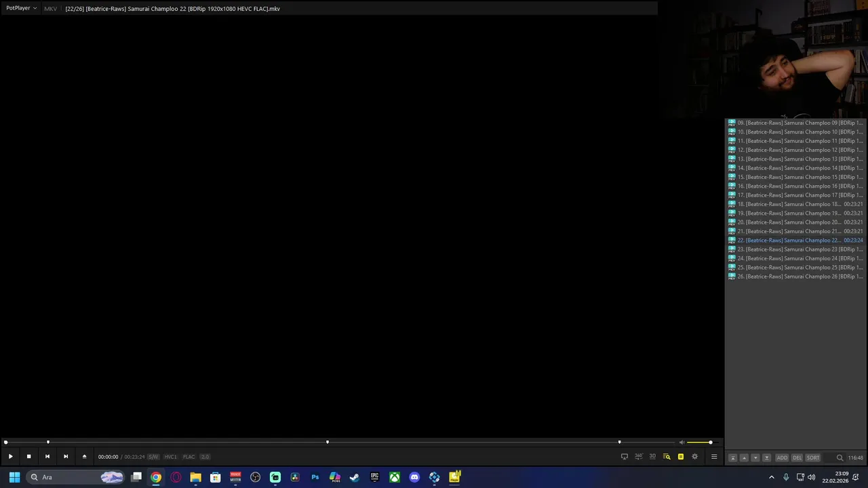Open File Explorer from taskbar

pos(195,477)
